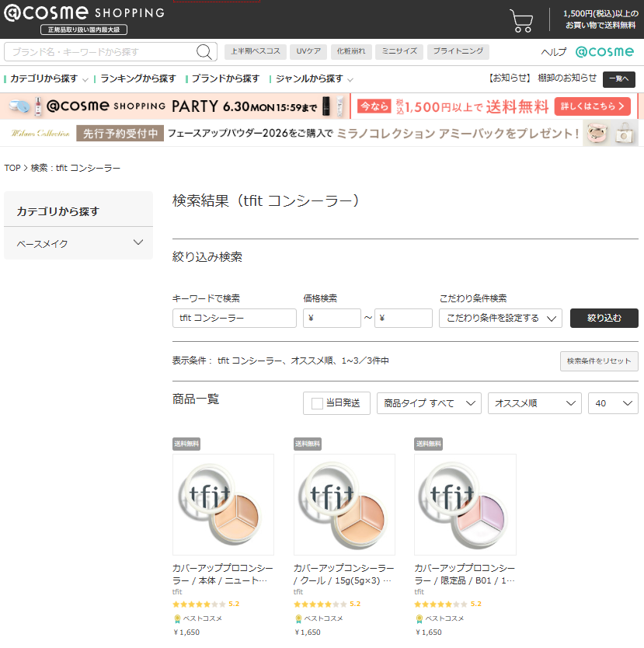Open the ヘルプ link
Viewport: 644px width, 648px height.
(x=554, y=52)
